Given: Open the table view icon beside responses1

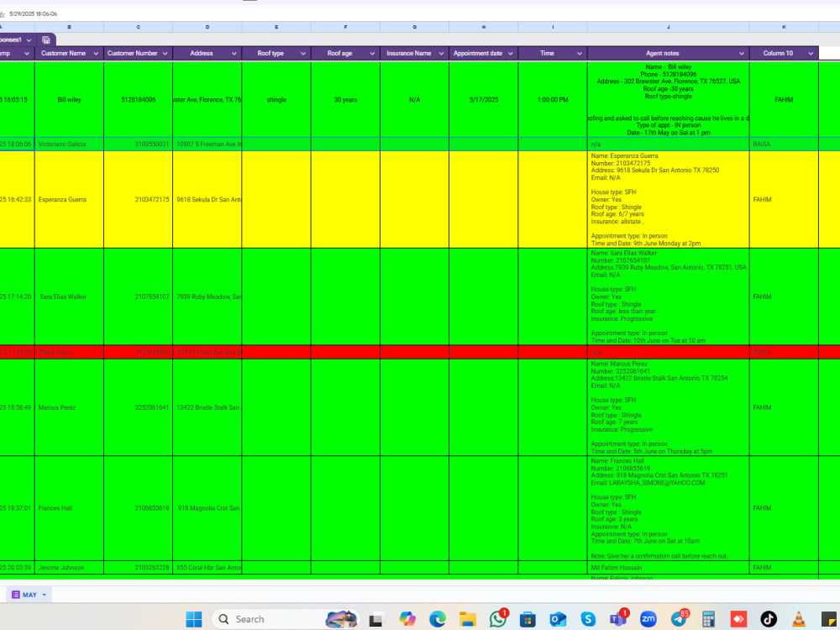Looking at the screenshot, I should 46,39.
